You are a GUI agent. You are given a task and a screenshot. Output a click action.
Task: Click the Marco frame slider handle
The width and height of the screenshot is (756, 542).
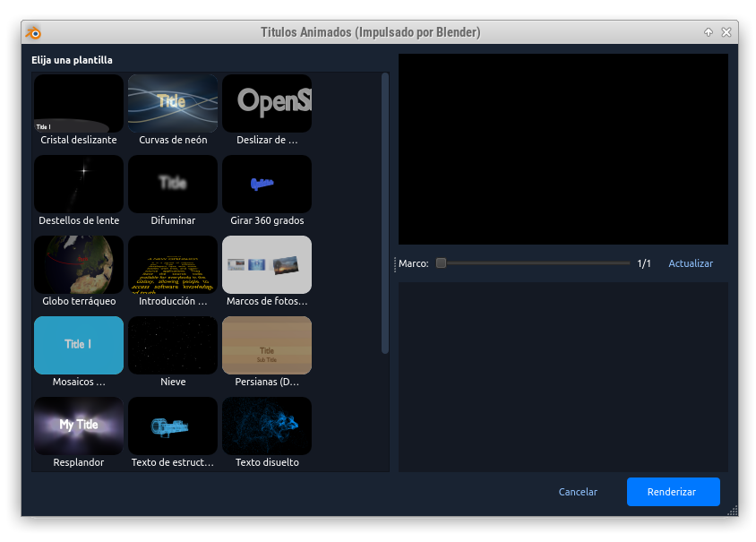[441, 263]
